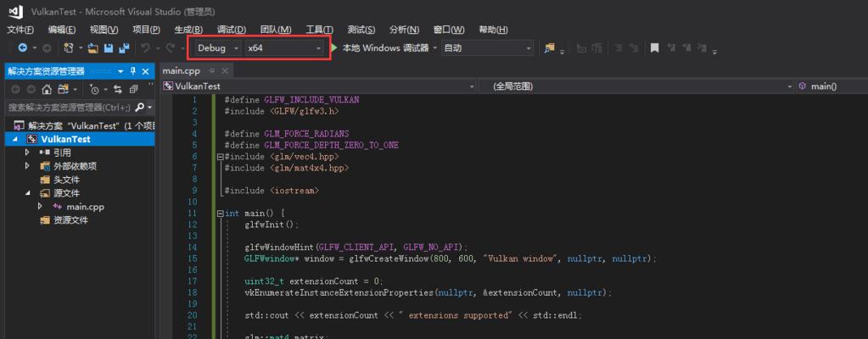Click the Solution Explorer forward arrow icon
Screen dimensions: 868x339
(x=31, y=89)
